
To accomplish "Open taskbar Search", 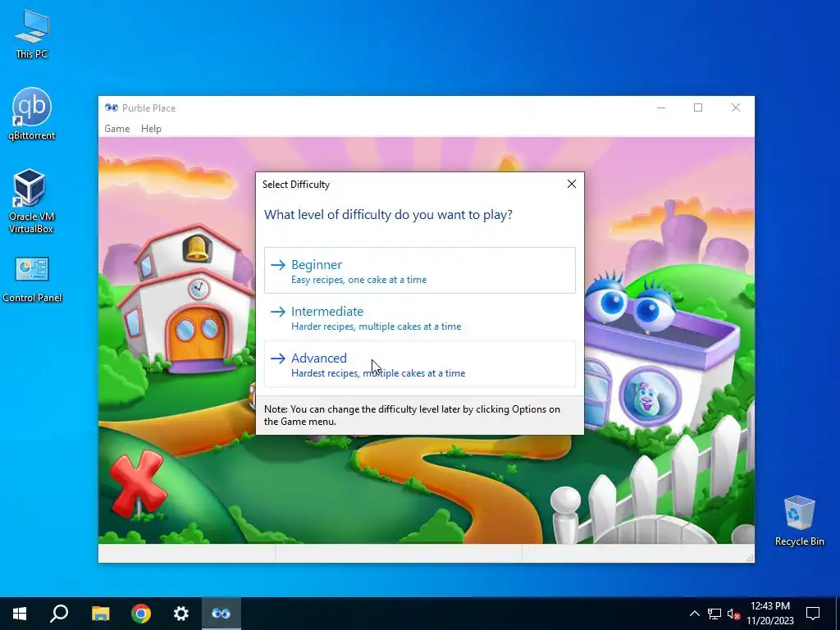I will pos(59,614).
